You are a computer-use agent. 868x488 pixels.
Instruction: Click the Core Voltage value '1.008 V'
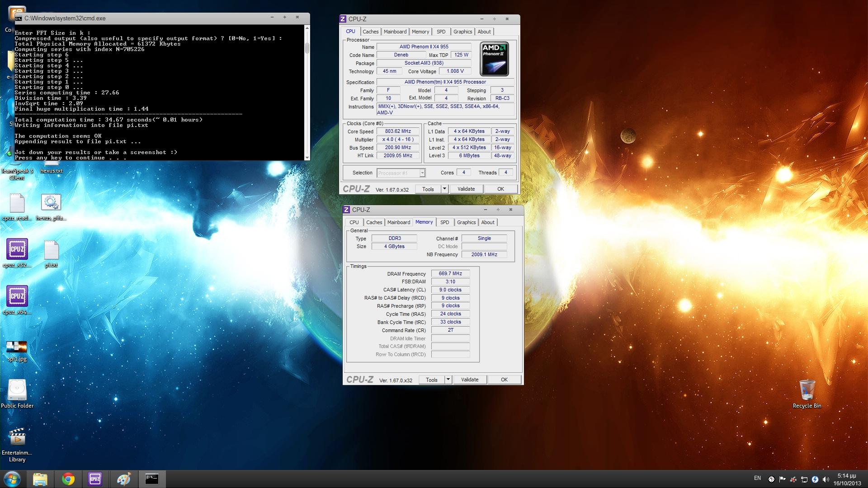pyautogui.click(x=455, y=71)
